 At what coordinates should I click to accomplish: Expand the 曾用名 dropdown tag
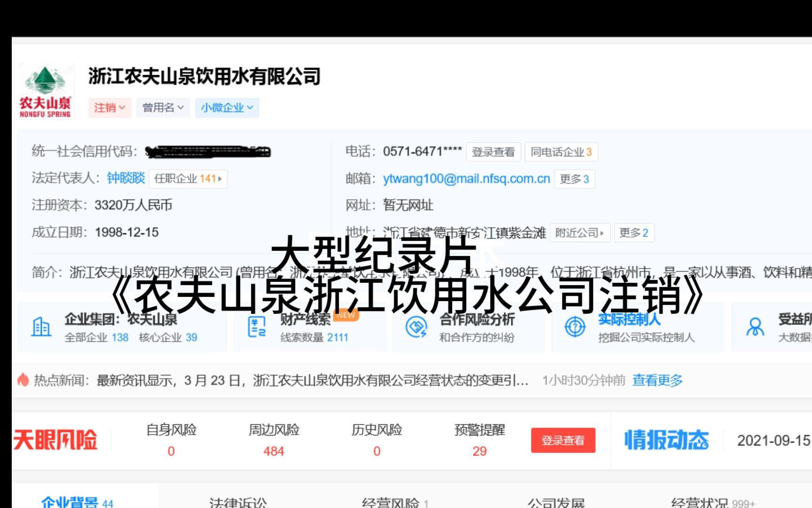pyautogui.click(x=163, y=108)
